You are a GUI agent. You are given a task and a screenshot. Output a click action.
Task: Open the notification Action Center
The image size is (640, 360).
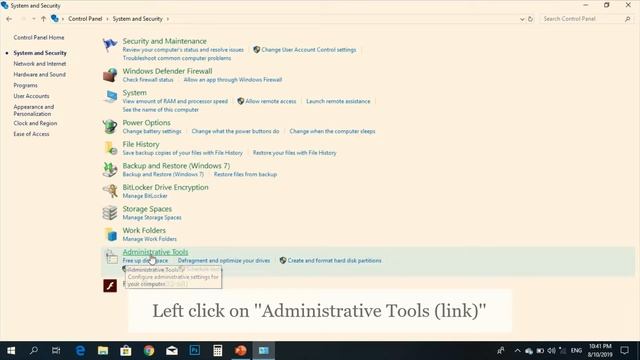point(624,351)
